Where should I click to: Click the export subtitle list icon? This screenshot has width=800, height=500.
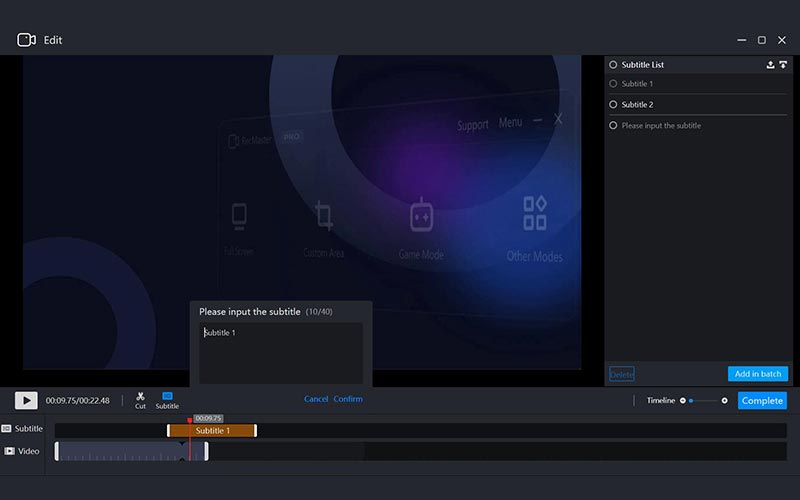click(x=770, y=65)
